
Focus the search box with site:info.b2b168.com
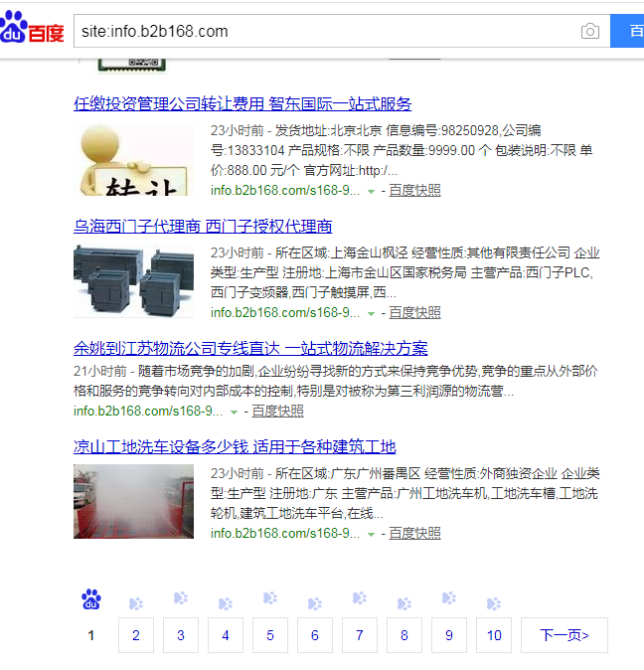pyautogui.click(x=326, y=31)
